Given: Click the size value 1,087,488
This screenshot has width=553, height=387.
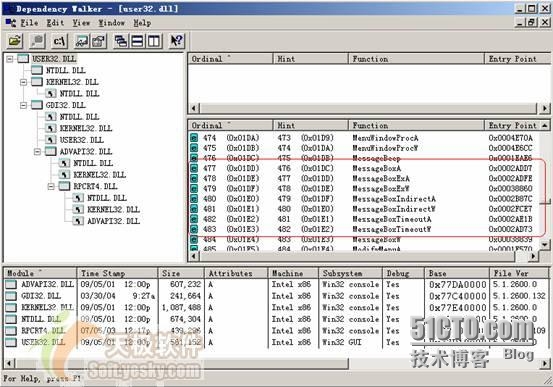Looking at the screenshot, I should point(181,307).
